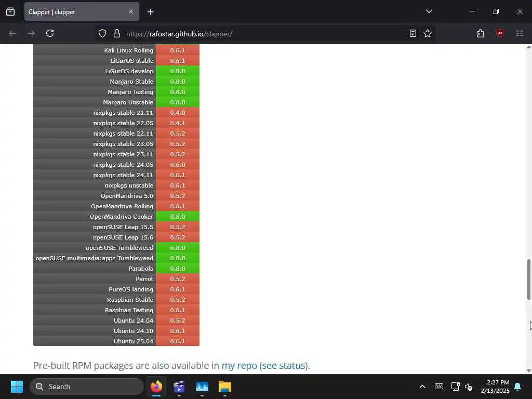Image resolution: width=532 pixels, height=399 pixels.
Task: Open the Clapper clapperboard app in taskbar
Action: point(179,387)
